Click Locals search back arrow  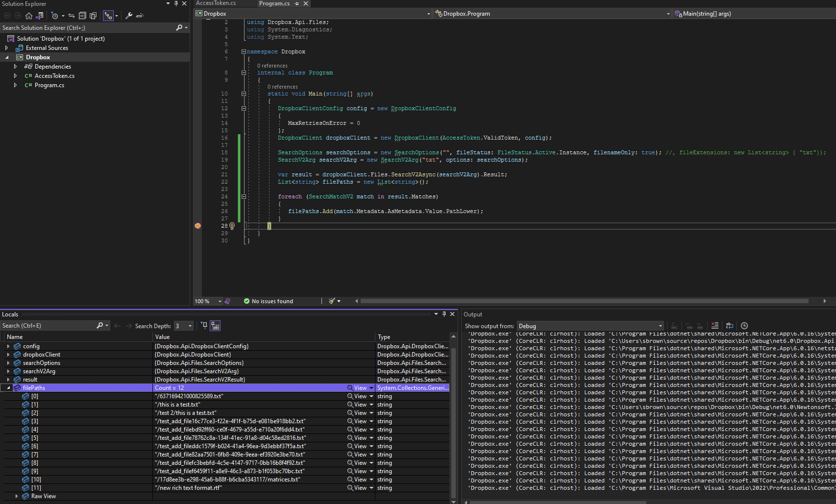tap(117, 326)
